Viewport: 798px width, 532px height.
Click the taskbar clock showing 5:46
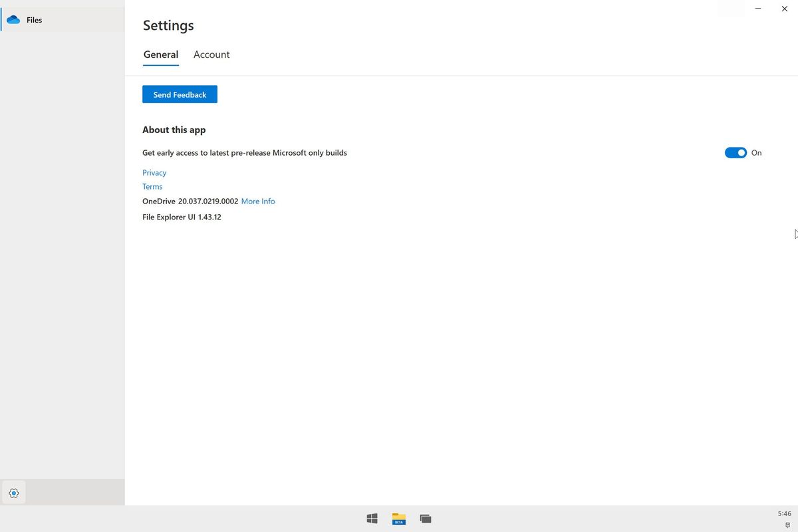tap(783, 513)
